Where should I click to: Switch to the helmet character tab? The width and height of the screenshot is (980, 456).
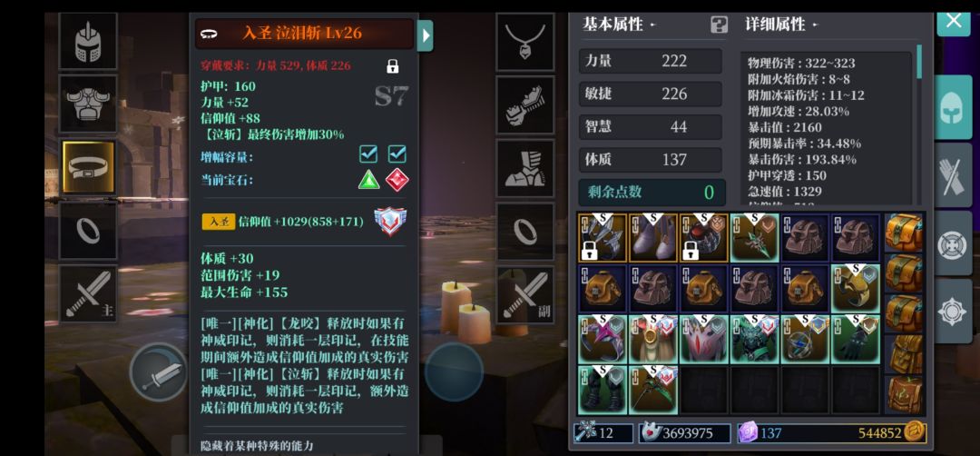coord(952,107)
